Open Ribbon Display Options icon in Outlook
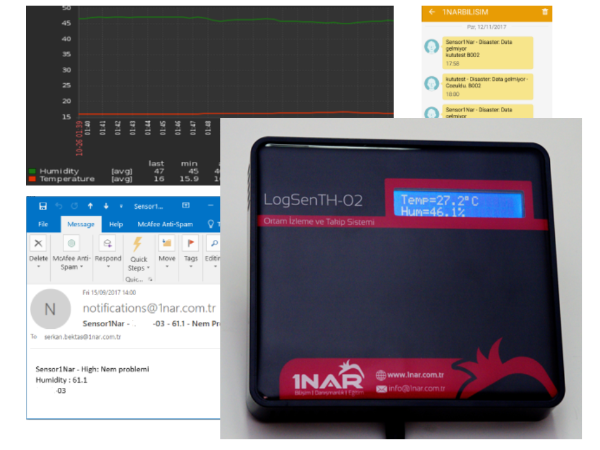The image size is (600, 450). coord(186,205)
